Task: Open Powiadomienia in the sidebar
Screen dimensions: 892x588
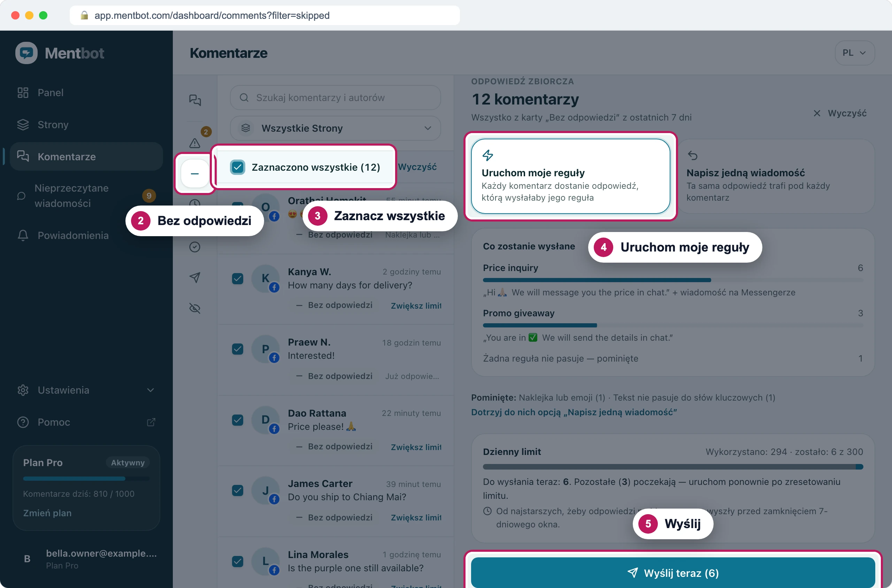Action: tap(86, 235)
